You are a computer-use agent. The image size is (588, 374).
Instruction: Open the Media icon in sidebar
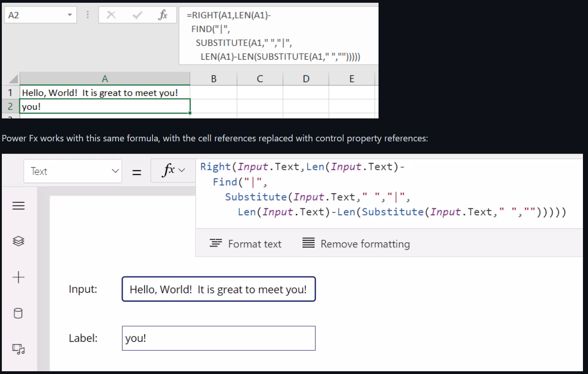[18, 350]
